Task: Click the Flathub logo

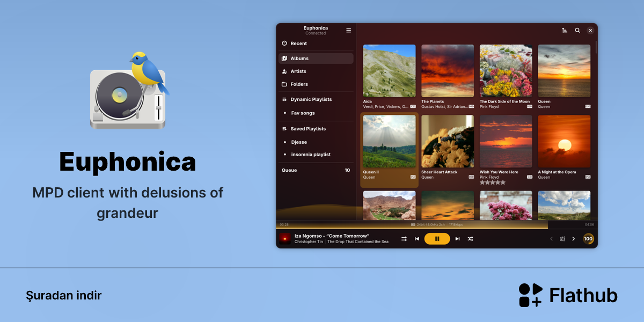Action: 568,295
